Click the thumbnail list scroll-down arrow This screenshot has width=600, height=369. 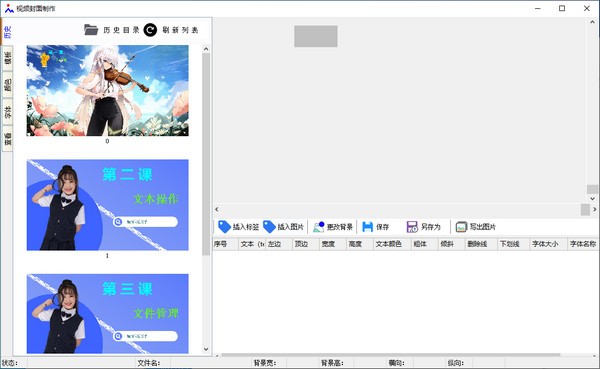pos(206,349)
